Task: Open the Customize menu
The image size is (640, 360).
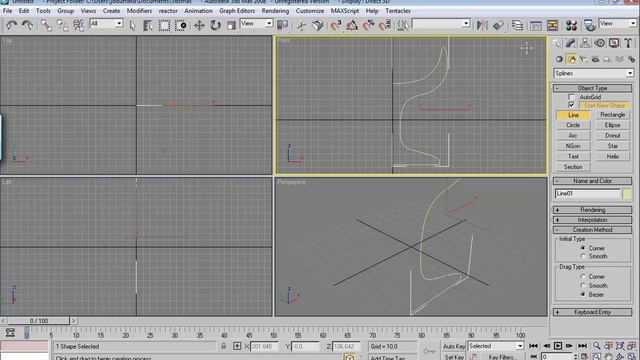Action: tap(310, 11)
